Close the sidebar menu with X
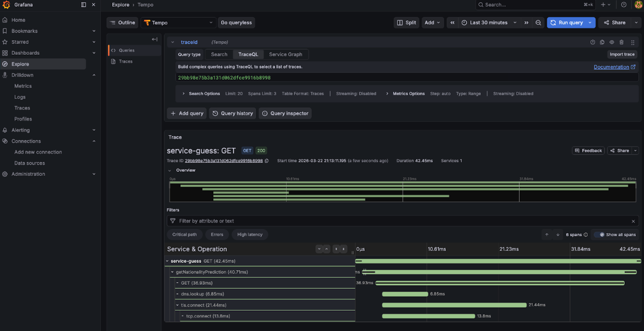 pyautogui.click(x=94, y=5)
